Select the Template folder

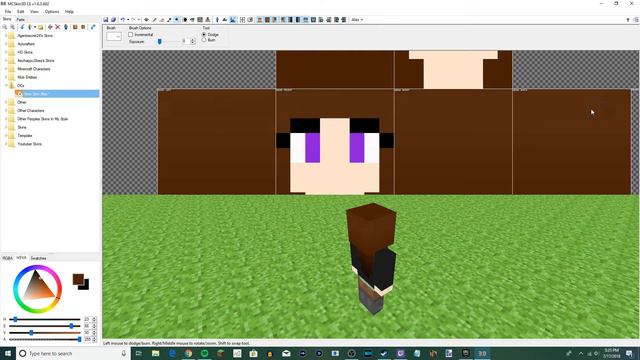(x=24, y=136)
